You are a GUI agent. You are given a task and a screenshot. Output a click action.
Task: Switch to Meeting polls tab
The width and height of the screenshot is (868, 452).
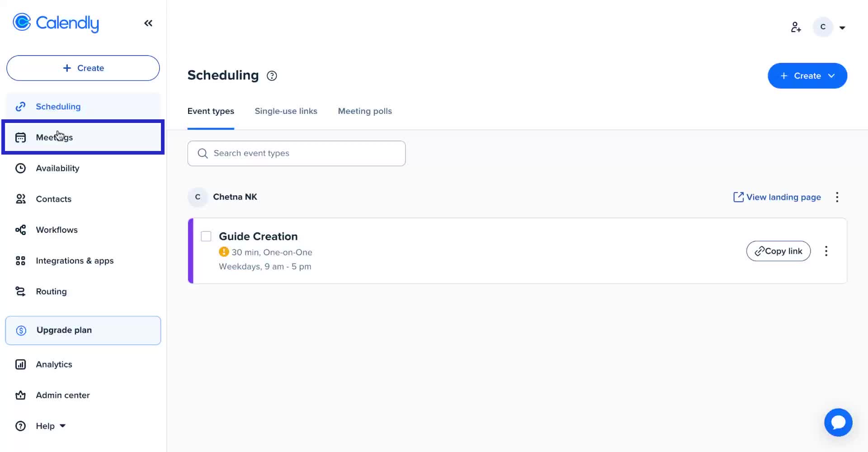point(365,111)
